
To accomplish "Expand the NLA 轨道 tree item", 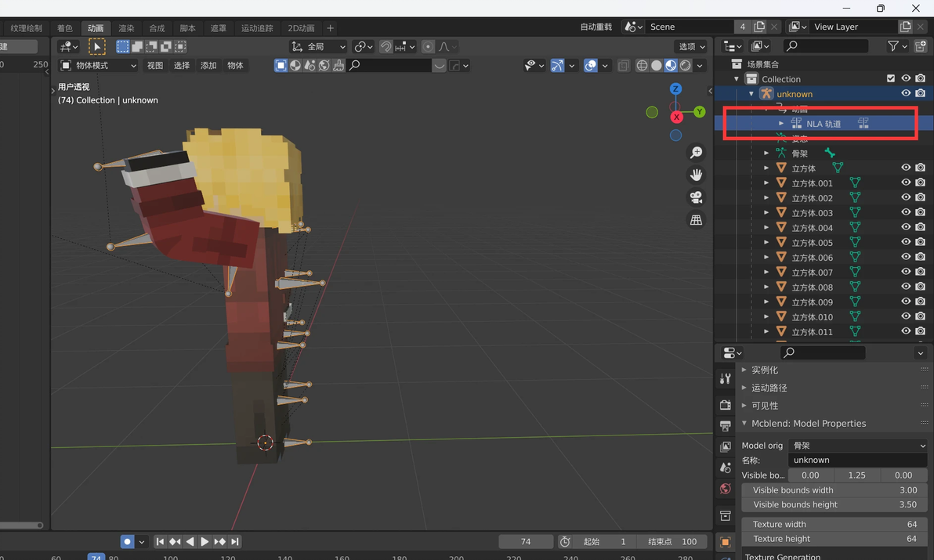I will pos(781,124).
